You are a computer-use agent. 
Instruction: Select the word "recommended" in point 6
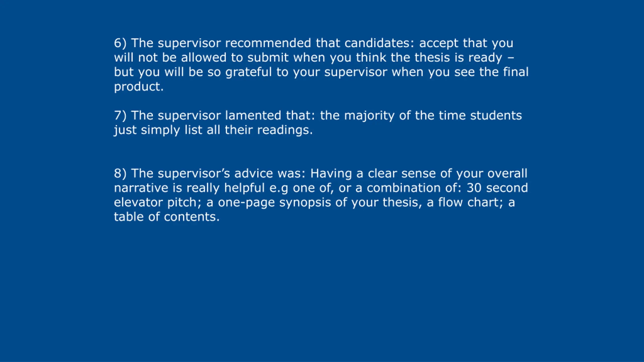click(x=268, y=43)
